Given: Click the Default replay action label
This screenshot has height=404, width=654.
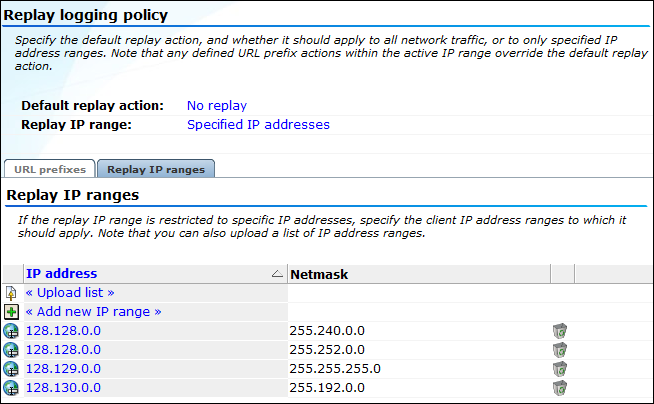Looking at the screenshot, I should pos(93,105).
